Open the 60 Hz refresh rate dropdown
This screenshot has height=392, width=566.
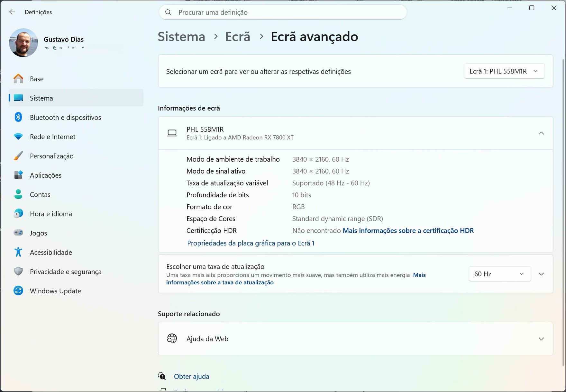tap(499, 274)
